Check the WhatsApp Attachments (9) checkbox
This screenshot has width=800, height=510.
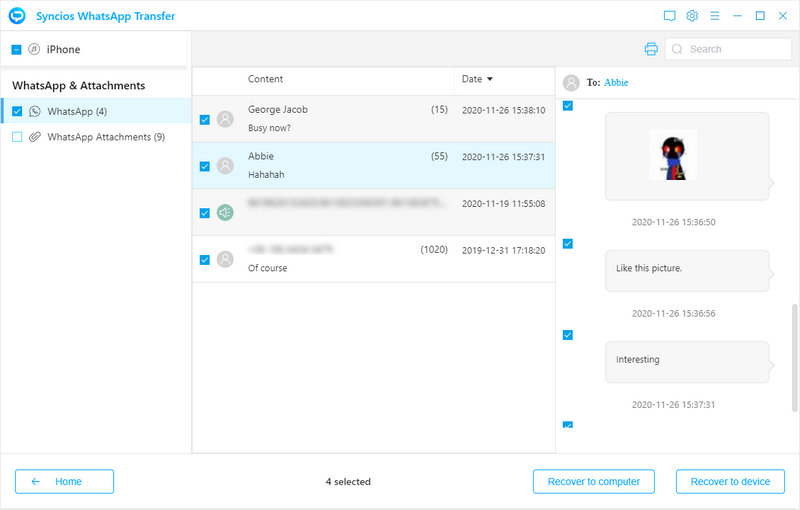coord(17,137)
